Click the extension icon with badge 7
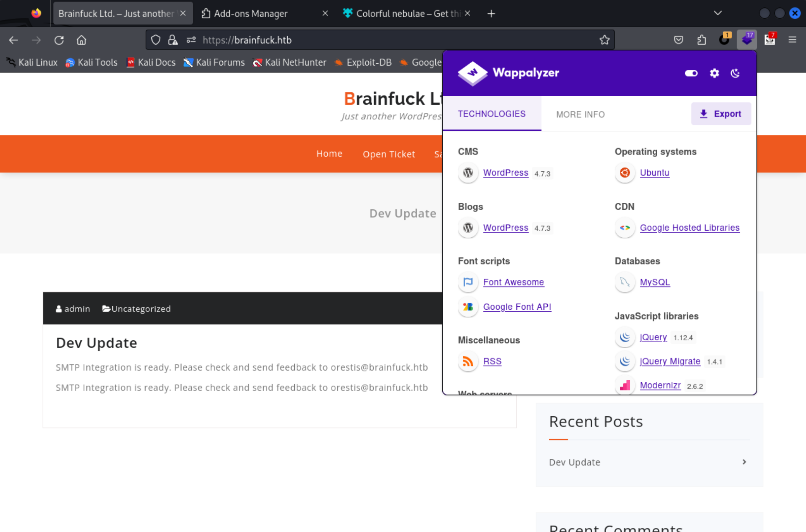This screenshot has height=532, width=806. [770, 39]
